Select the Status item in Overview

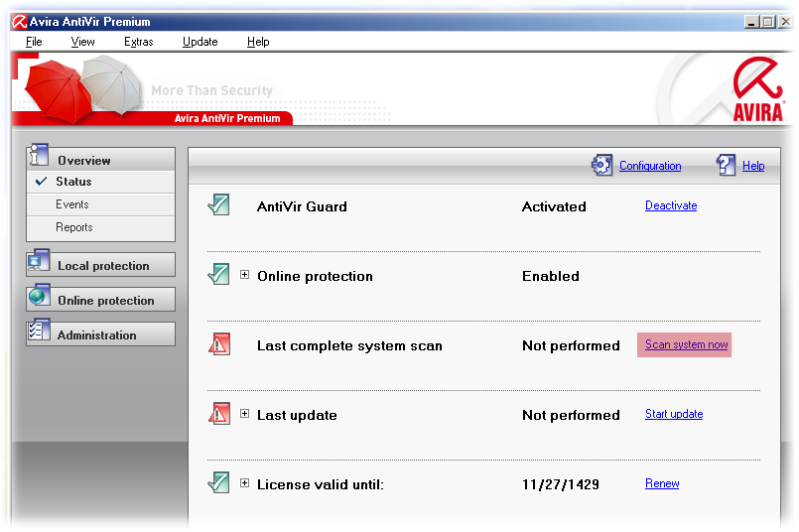[101, 182]
